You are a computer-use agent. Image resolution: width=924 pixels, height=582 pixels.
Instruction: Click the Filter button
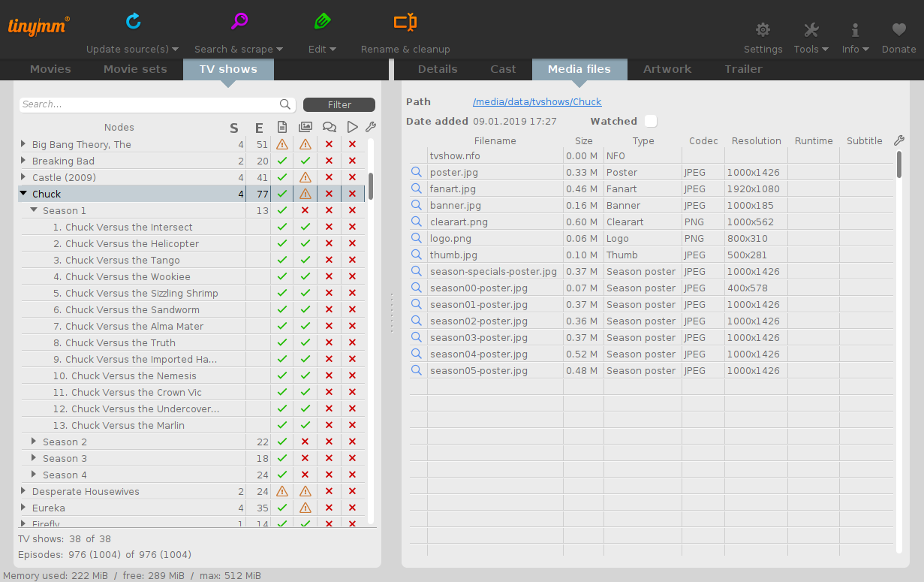[339, 105]
